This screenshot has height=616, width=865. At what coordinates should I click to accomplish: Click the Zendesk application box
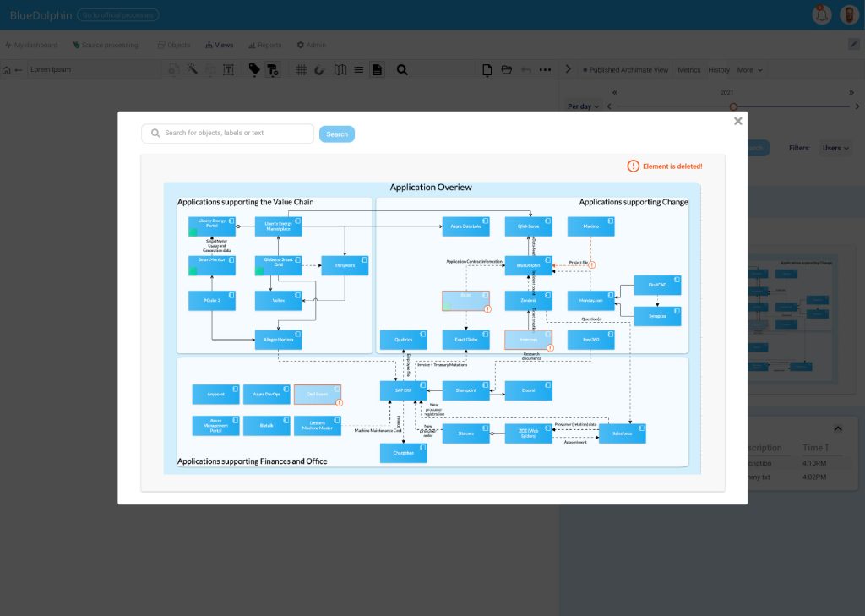tap(528, 301)
